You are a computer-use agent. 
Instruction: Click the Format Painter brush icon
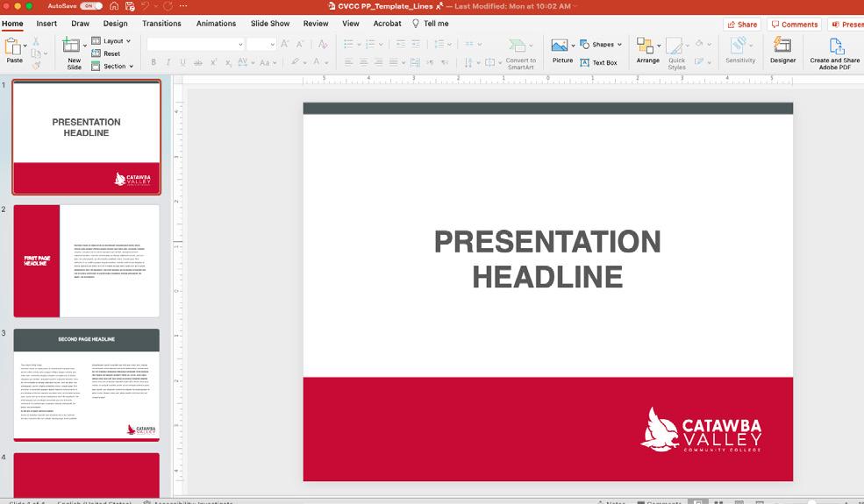pyautogui.click(x=36, y=66)
